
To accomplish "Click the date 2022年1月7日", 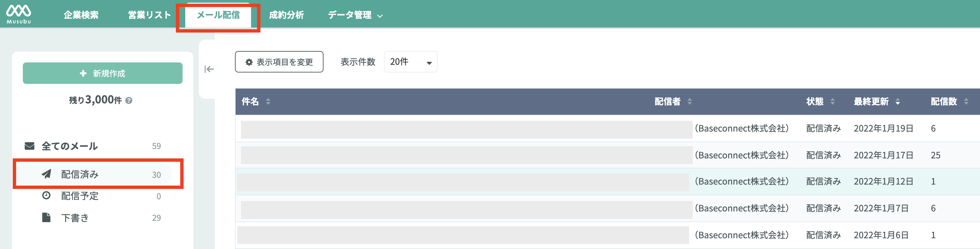I will [x=881, y=208].
